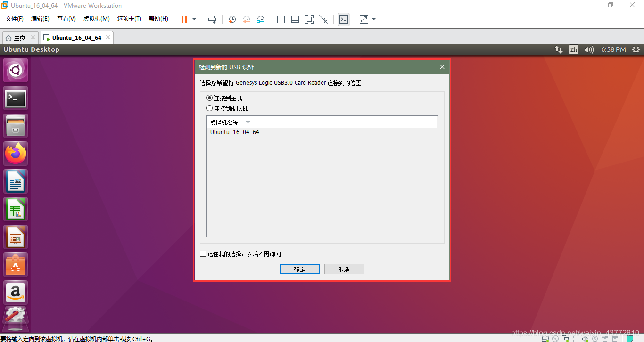Launch Firefox from the launcher
The image size is (644, 342).
point(16,154)
